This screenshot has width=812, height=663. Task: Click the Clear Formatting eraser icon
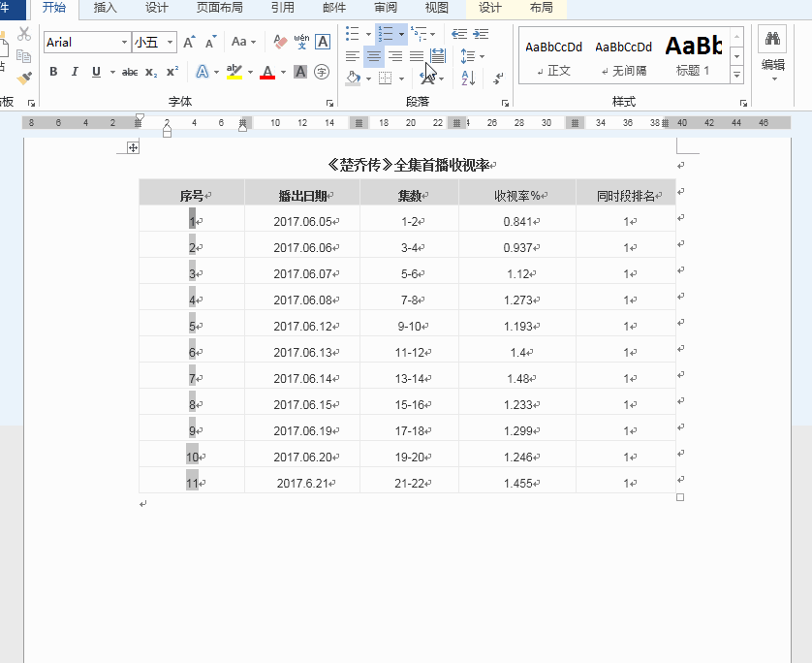[x=281, y=42]
